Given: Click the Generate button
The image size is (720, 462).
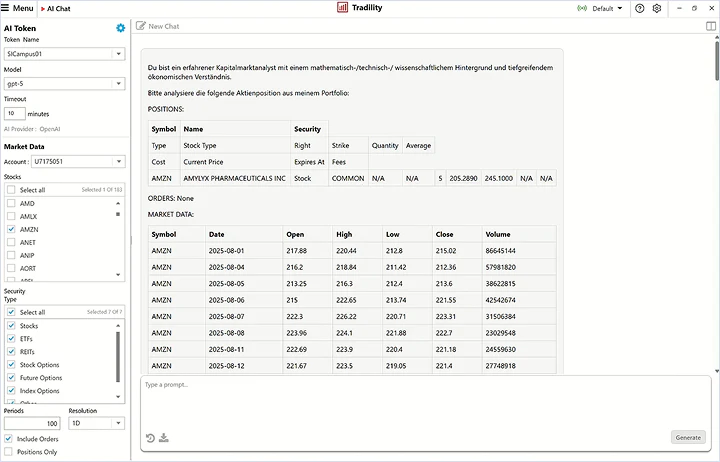Looking at the screenshot, I should click(687, 437).
